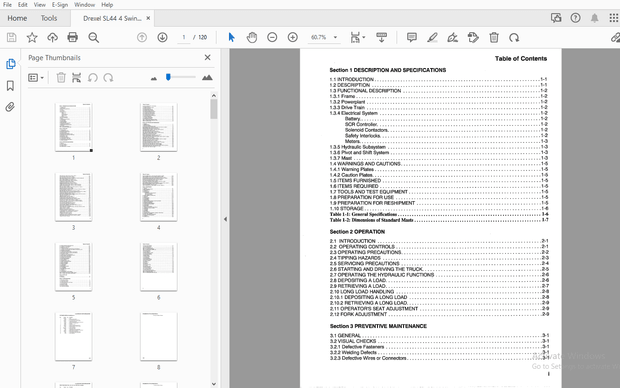
Task: Select page 4 thumbnail
Action: (159, 197)
